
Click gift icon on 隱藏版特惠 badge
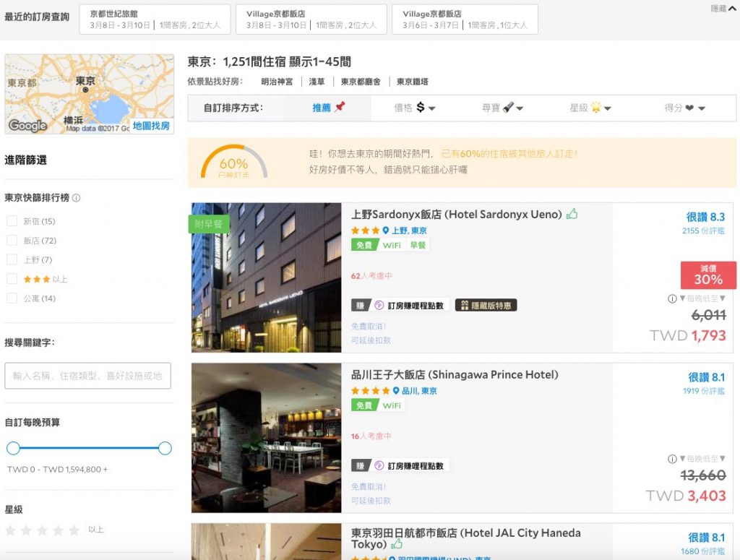(465, 305)
